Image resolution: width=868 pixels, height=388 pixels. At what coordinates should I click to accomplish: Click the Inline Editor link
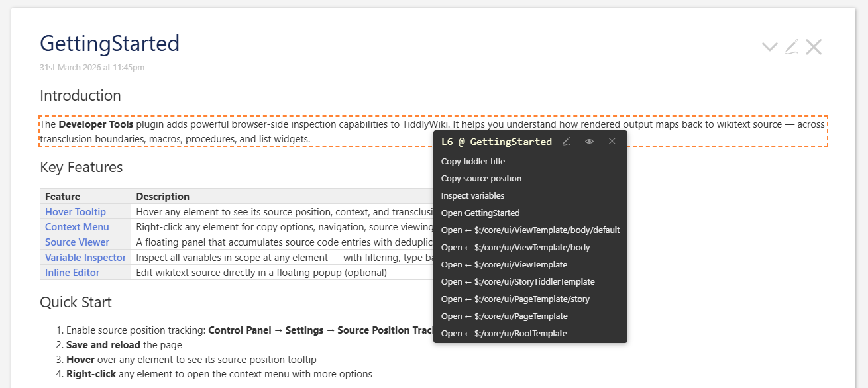tap(72, 273)
